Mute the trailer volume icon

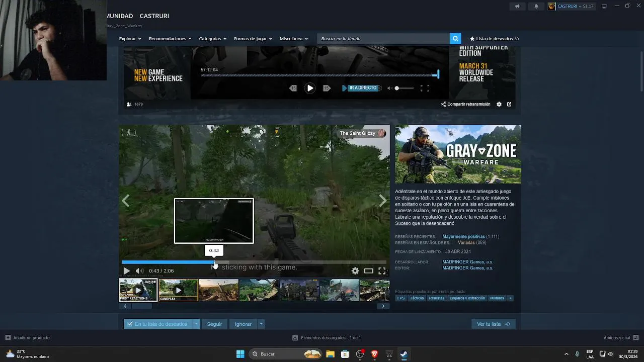139,270
